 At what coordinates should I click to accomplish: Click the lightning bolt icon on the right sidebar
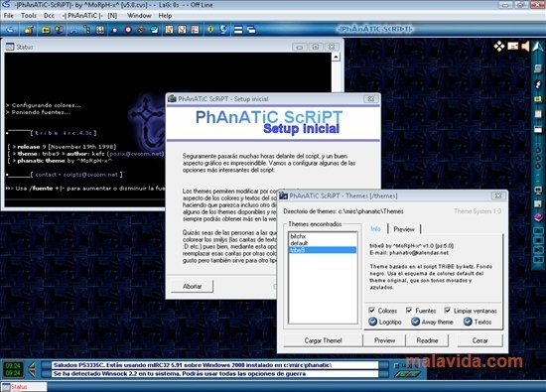tap(538, 84)
